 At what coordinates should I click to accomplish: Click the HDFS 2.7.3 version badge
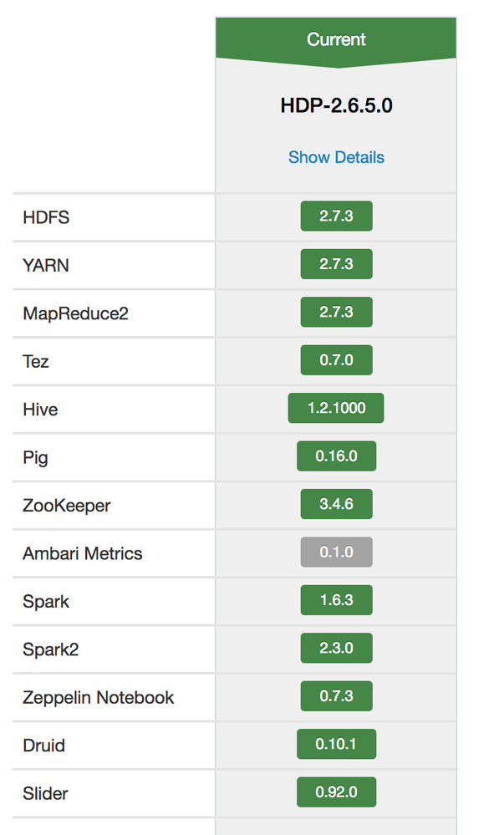coord(336,216)
